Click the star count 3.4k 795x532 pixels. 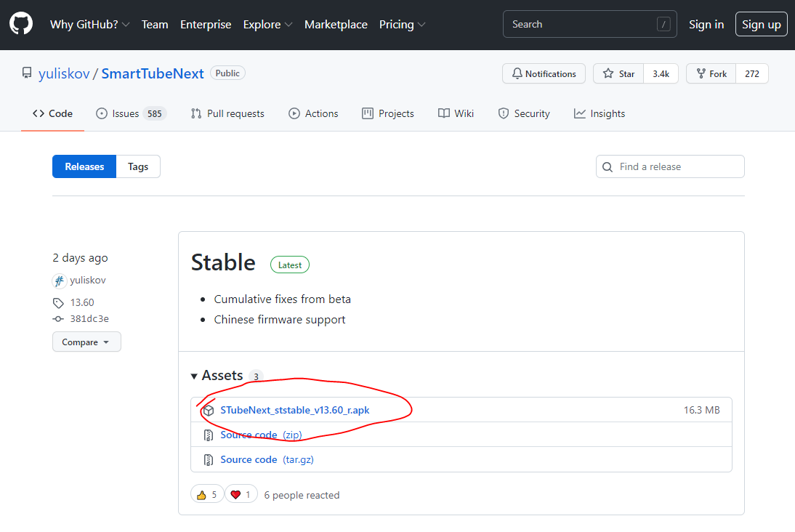point(661,73)
